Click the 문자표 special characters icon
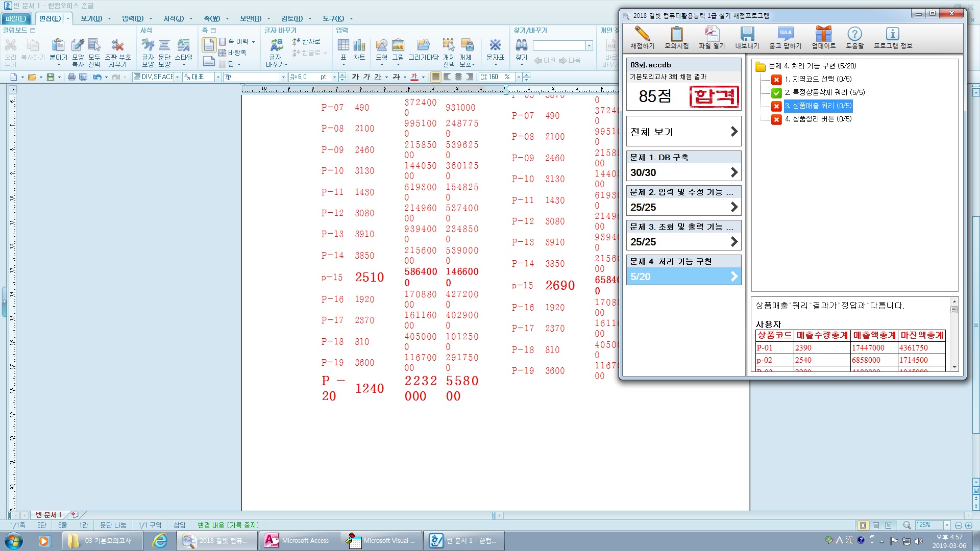Viewport: 980px width, 551px height. coord(495,46)
